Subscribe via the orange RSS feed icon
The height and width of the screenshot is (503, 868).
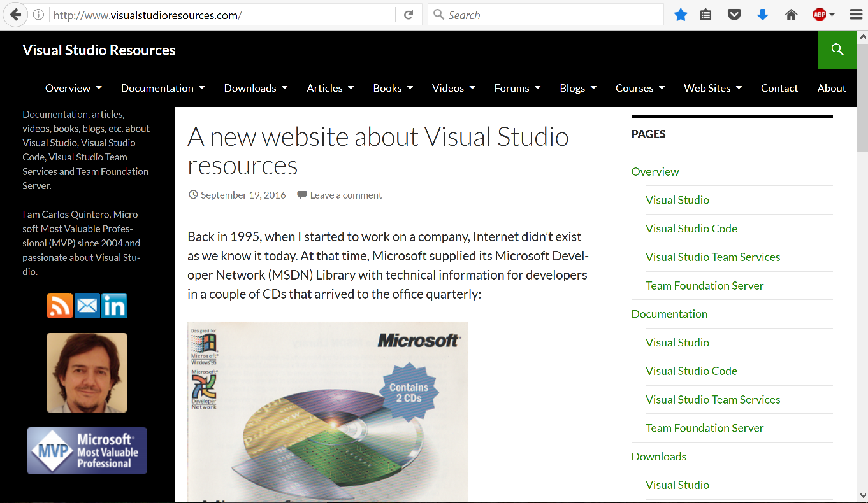pos(60,306)
